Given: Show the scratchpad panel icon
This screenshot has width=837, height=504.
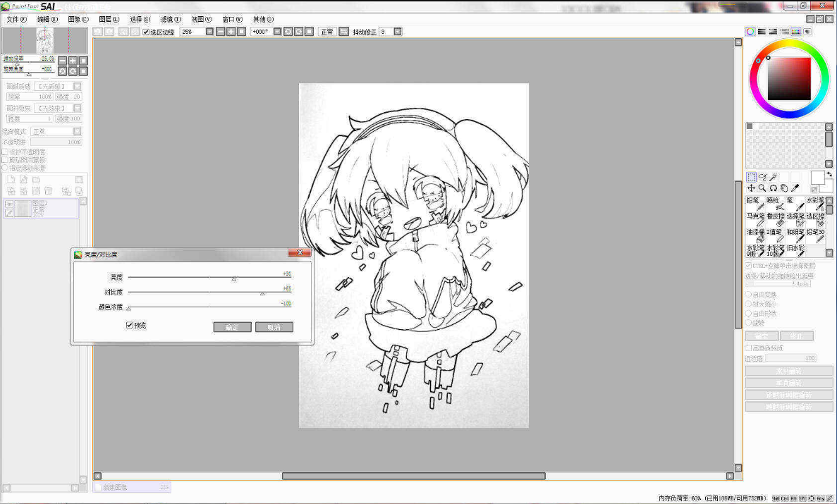Looking at the screenshot, I should [x=807, y=32].
